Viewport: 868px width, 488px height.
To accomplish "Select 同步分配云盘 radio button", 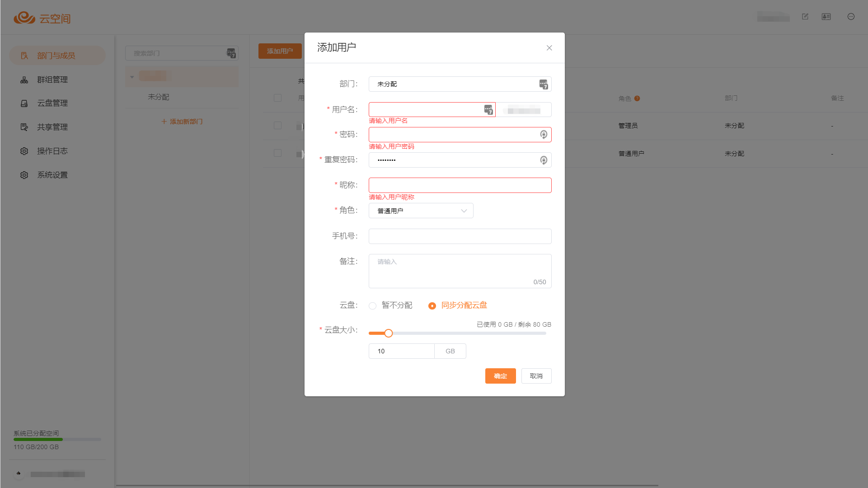I will (432, 306).
